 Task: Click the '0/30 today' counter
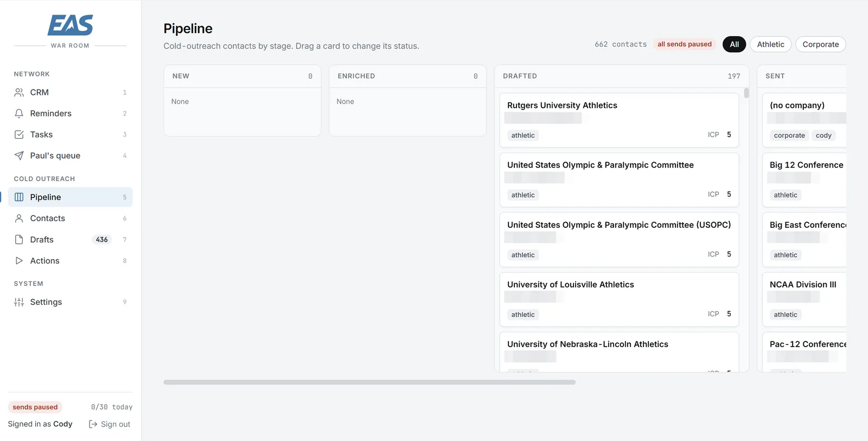click(x=112, y=407)
